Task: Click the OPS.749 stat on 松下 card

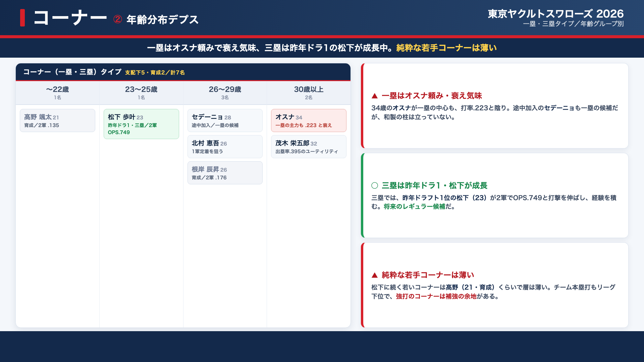Action: (x=119, y=132)
